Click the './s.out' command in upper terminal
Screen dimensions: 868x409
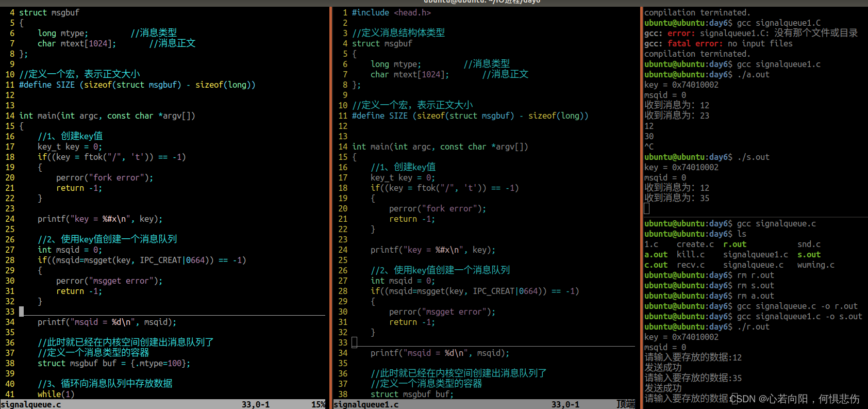[753, 157]
